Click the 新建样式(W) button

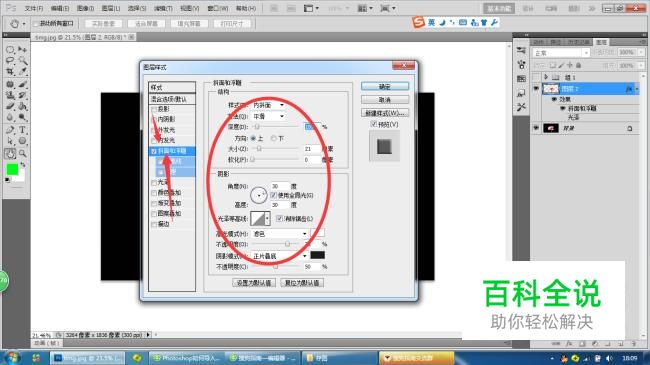click(x=385, y=113)
